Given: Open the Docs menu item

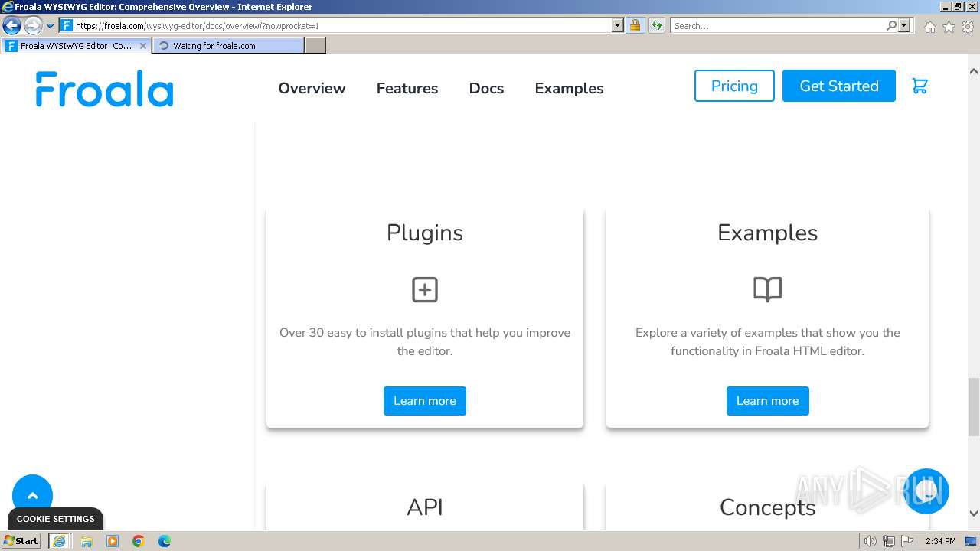Looking at the screenshot, I should 486,88.
